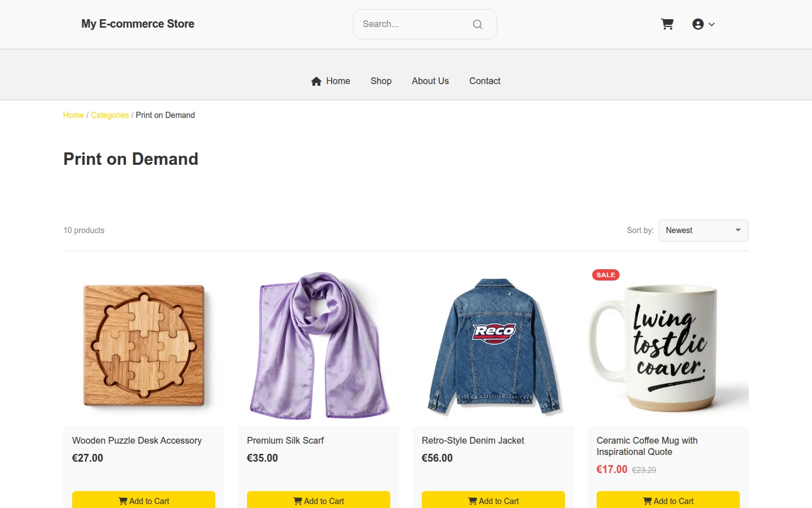Add Retro-Style Denim Jacket to cart

(493, 500)
